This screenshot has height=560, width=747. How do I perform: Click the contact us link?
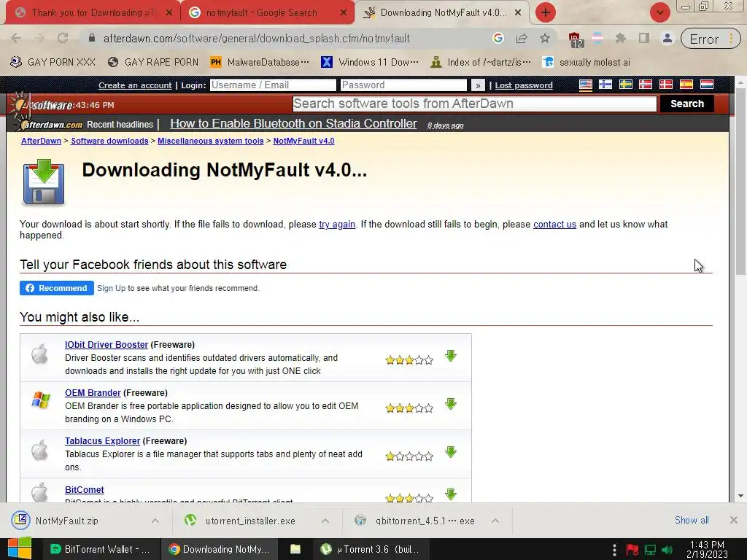[x=554, y=225]
